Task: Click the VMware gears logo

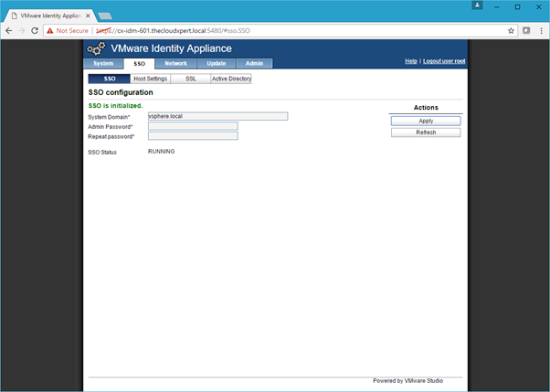Action: click(x=97, y=49)
